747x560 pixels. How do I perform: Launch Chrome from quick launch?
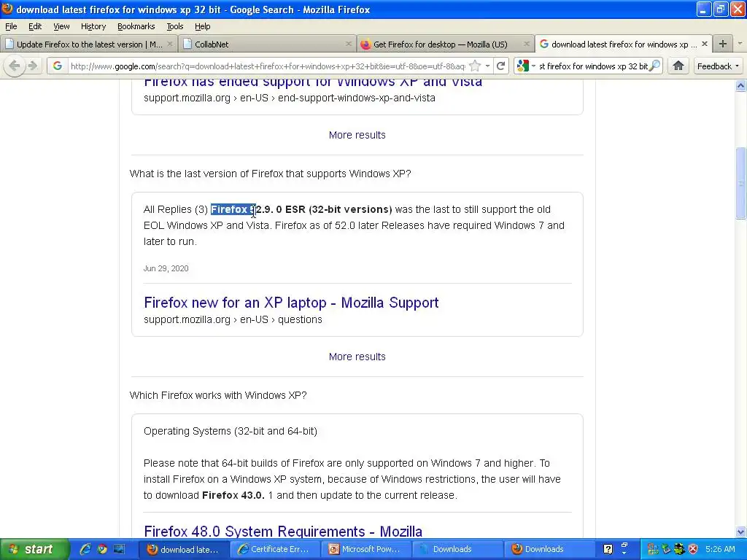102,549
